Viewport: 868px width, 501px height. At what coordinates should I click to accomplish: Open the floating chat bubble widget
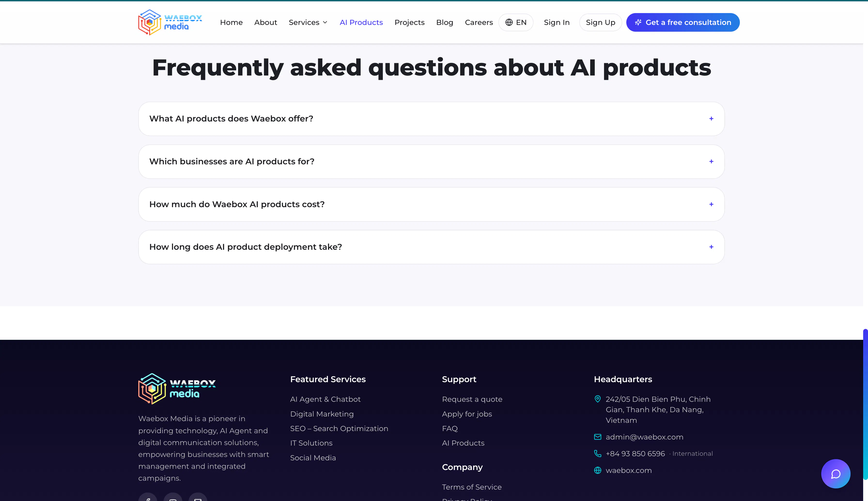(836, 473)
